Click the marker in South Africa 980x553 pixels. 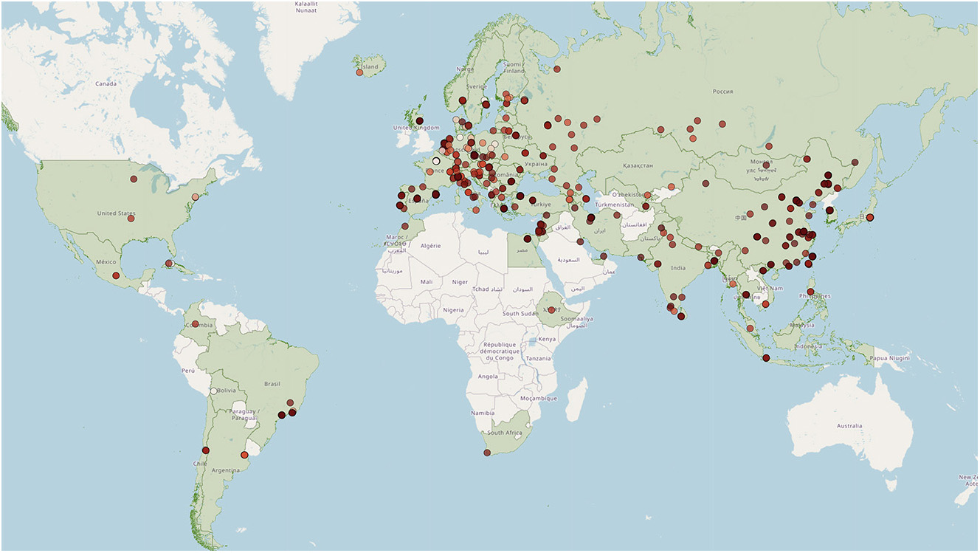[487, 453]
